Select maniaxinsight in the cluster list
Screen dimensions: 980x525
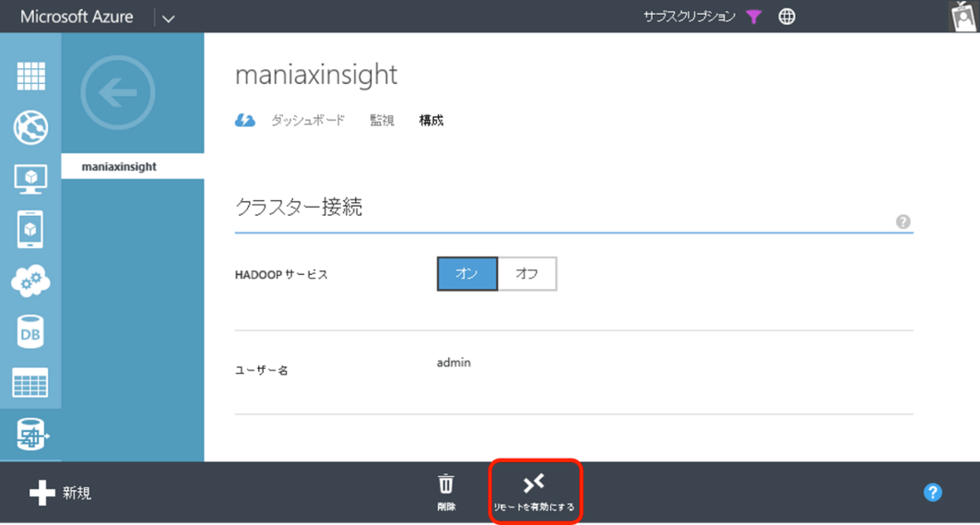tap(133, 166)
